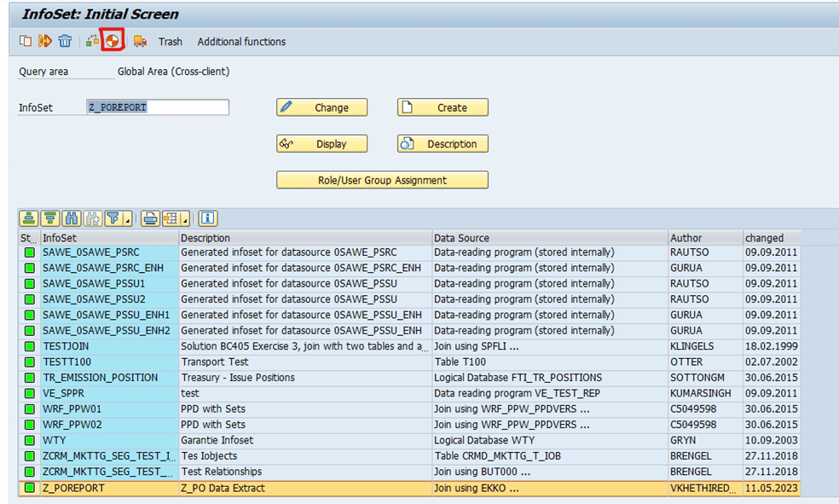Click the Find binoculars icon
The width and height of the screenshot is (839, 504).
72,218
